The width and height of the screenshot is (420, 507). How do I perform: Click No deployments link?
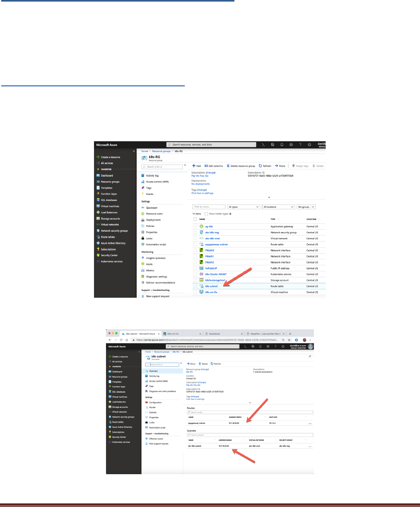click(200, 184)
